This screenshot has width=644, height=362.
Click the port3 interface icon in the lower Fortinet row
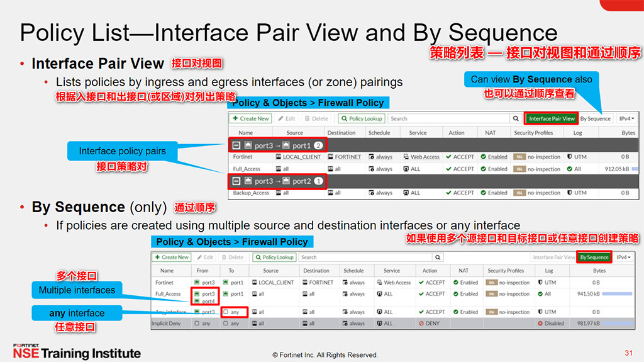tap(197, 283)
